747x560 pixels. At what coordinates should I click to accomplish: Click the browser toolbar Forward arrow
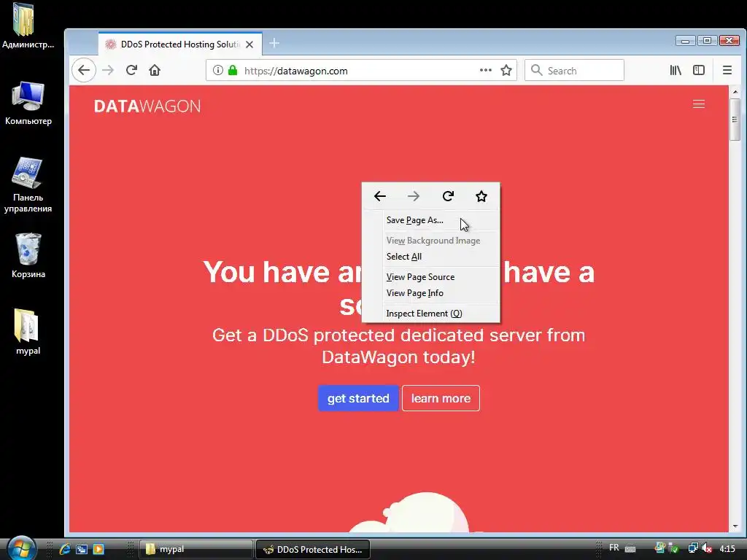tap(108, 71)
